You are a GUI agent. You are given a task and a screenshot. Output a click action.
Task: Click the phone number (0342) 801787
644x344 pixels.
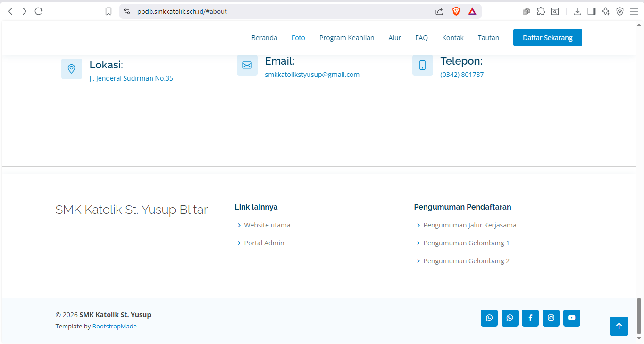462,75
